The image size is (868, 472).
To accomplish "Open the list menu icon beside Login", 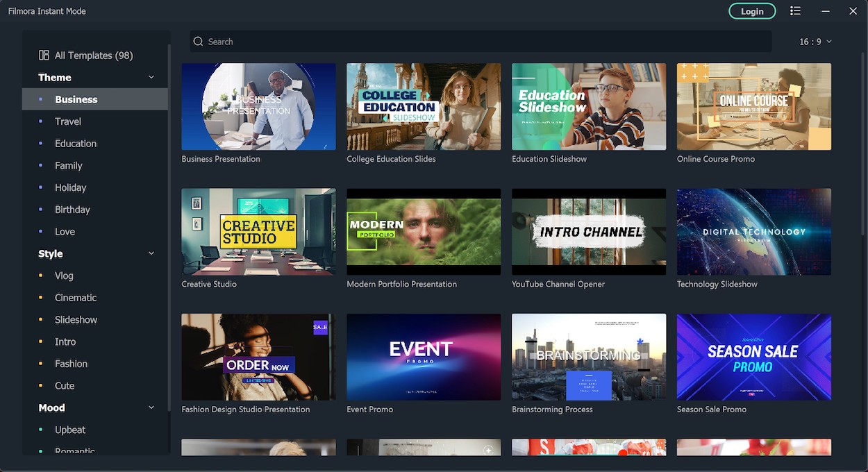I will (795, 11).
